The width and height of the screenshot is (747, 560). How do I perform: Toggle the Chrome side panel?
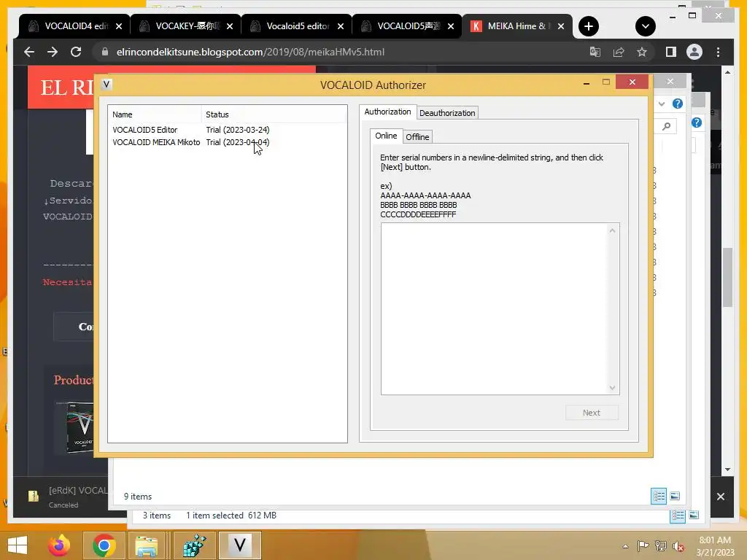pyautogui.click(x=671, y=52)
